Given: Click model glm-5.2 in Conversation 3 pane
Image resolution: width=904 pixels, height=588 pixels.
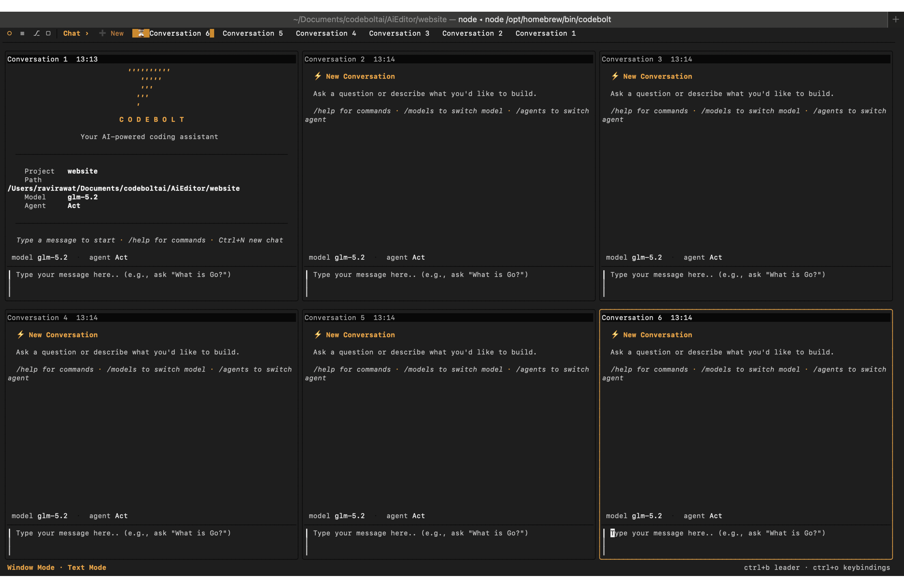Looking at the screenshot, I should click(x=634, y=257).
